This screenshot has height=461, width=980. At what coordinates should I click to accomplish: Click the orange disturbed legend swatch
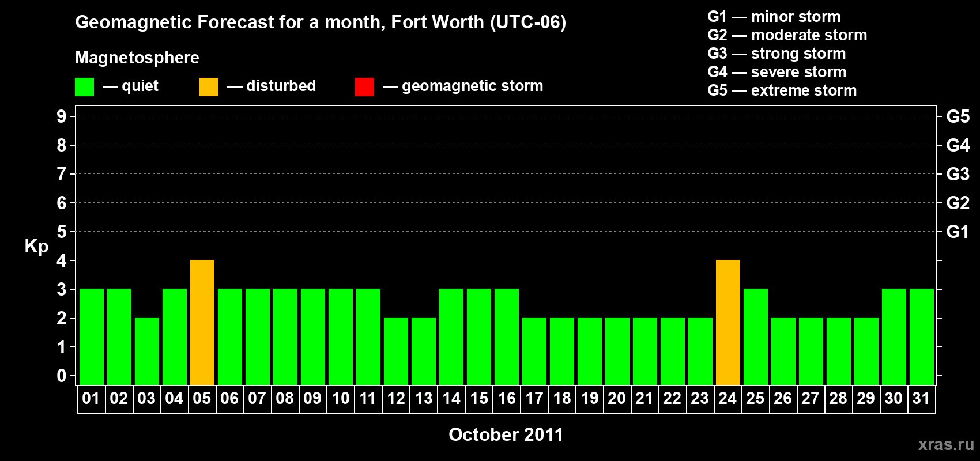pos(209,87)
